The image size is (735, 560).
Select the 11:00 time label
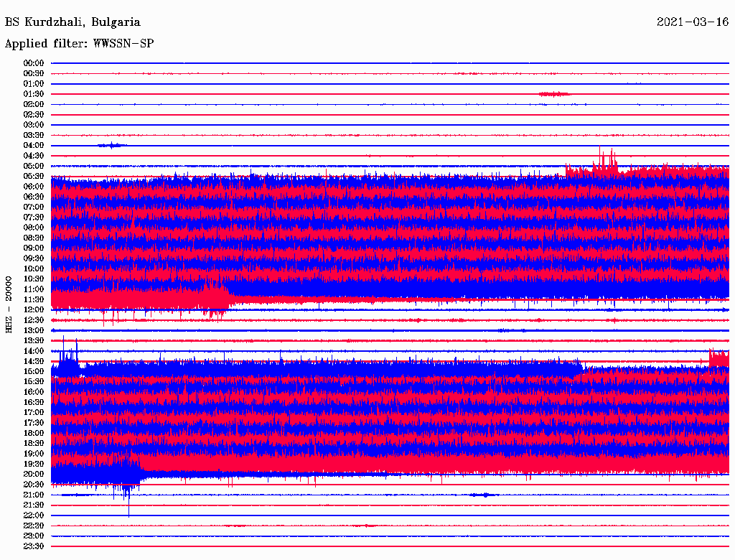pos(34,289)
